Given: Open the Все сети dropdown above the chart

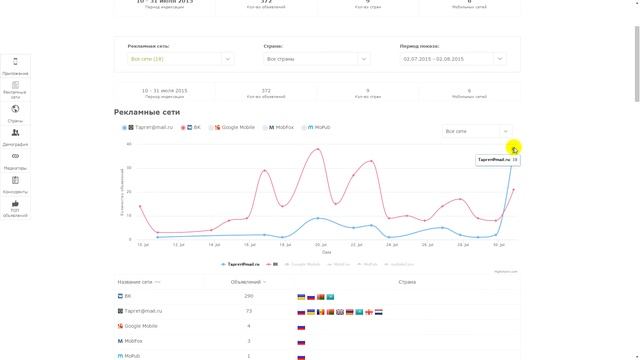Looking at the screenshot, I should [477, 131].
